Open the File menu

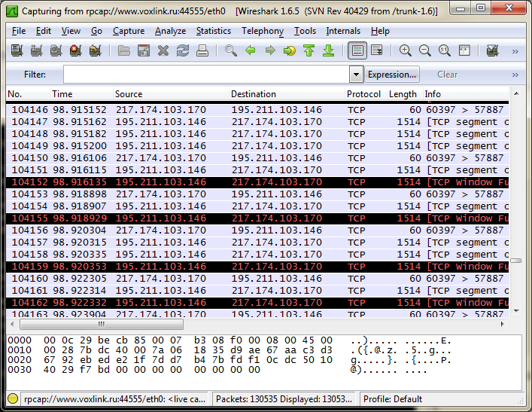click(x=19, y=31)
